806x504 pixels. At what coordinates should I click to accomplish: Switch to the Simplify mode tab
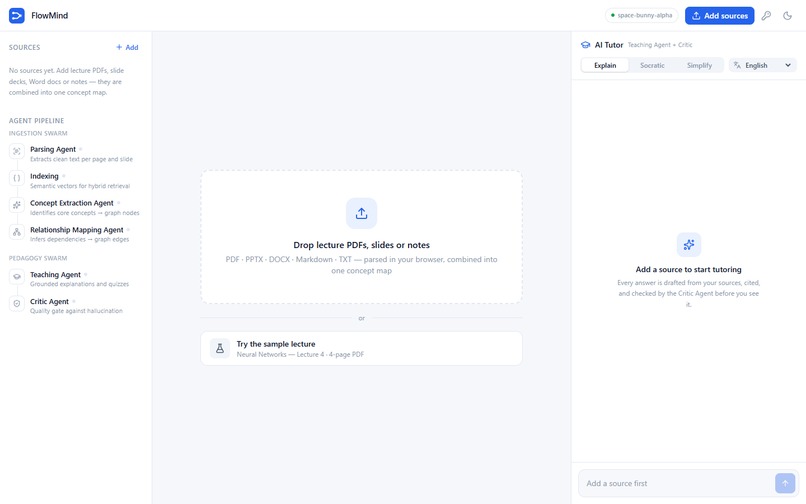click(x=700, y=65)
